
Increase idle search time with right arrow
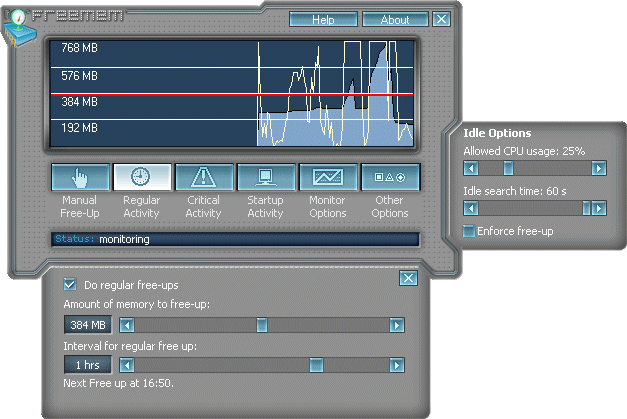(x=599, y=208)
